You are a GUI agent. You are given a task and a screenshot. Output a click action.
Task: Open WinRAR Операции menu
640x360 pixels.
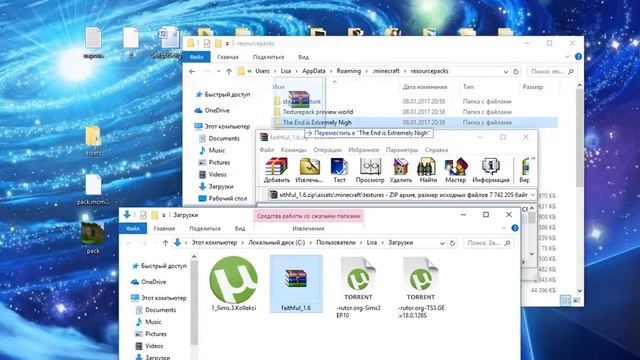coord(327,150)
